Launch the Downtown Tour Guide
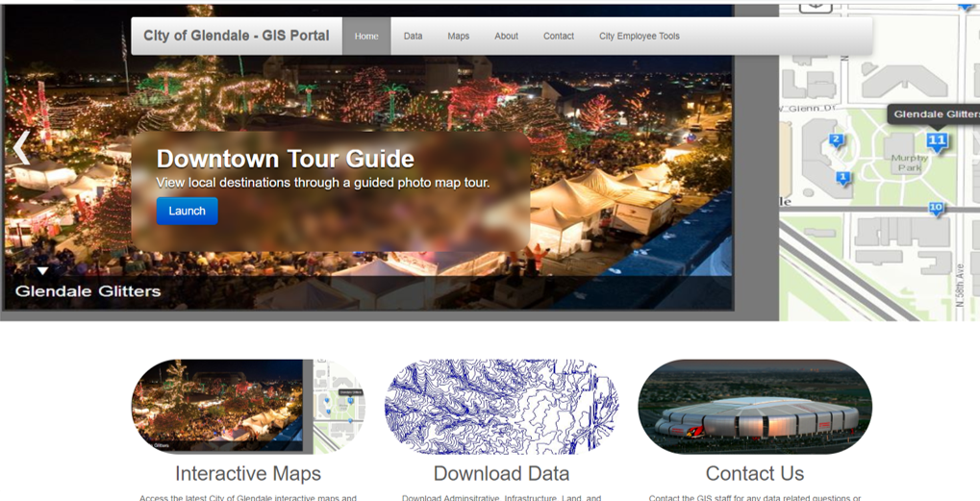Viewport: 980px width, 501px height. 187,212
